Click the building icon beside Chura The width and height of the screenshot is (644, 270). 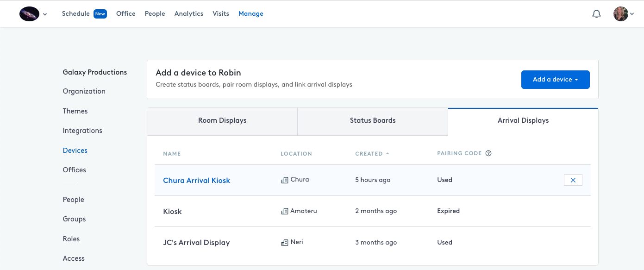coord(285,180)
